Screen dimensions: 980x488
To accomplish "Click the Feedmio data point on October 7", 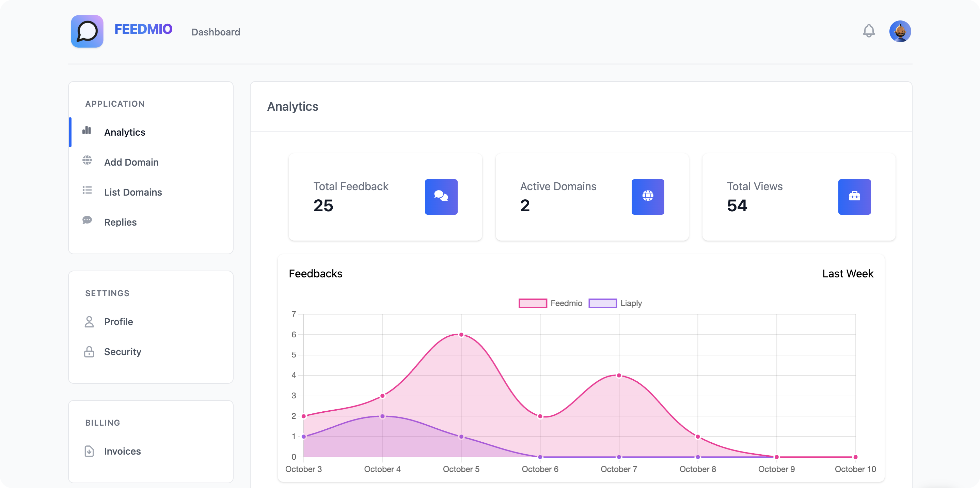I will (x=619, y=375).
